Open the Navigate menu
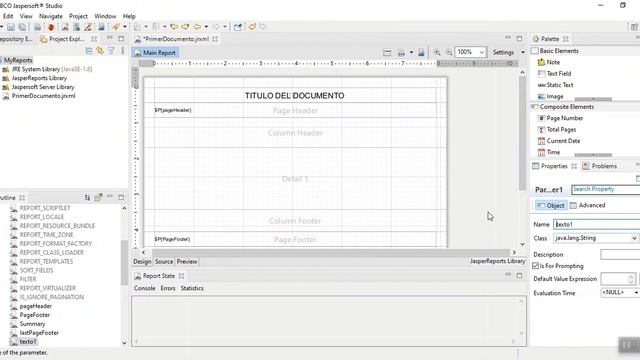Viewport: 640px width, 360px height. (51, 16)
